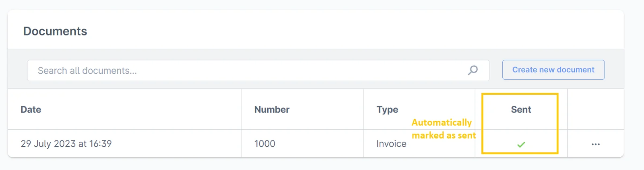Click the green sent checkmark

(521, 144)
